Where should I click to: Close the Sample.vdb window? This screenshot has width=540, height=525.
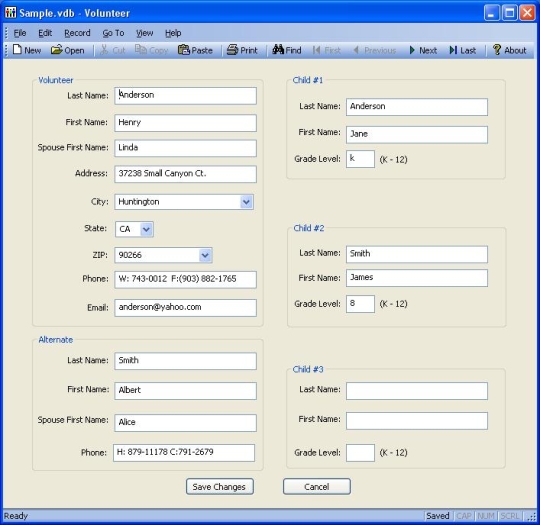[527, 13]
